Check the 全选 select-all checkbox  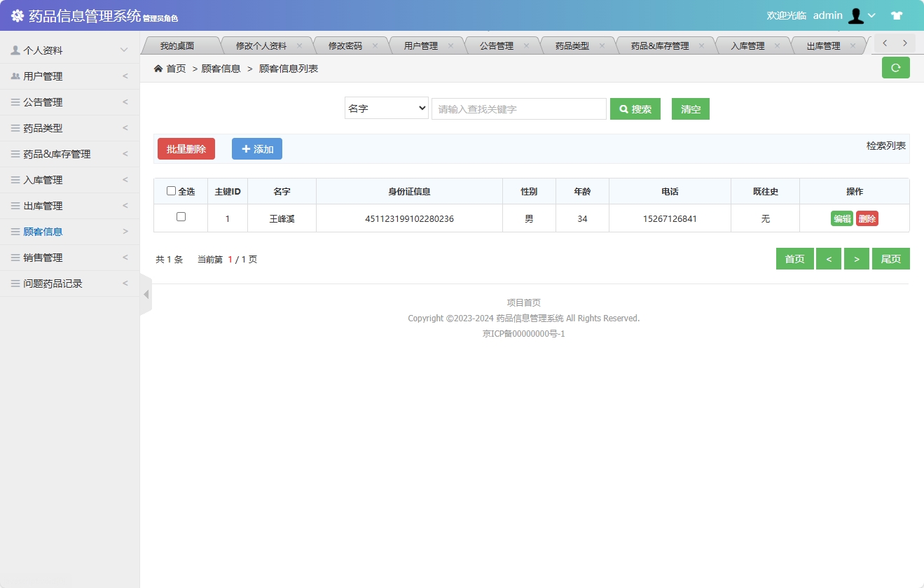click(170, 190)
